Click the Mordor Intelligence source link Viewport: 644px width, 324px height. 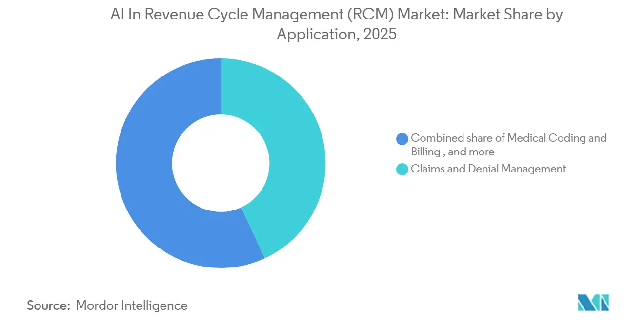132,305
